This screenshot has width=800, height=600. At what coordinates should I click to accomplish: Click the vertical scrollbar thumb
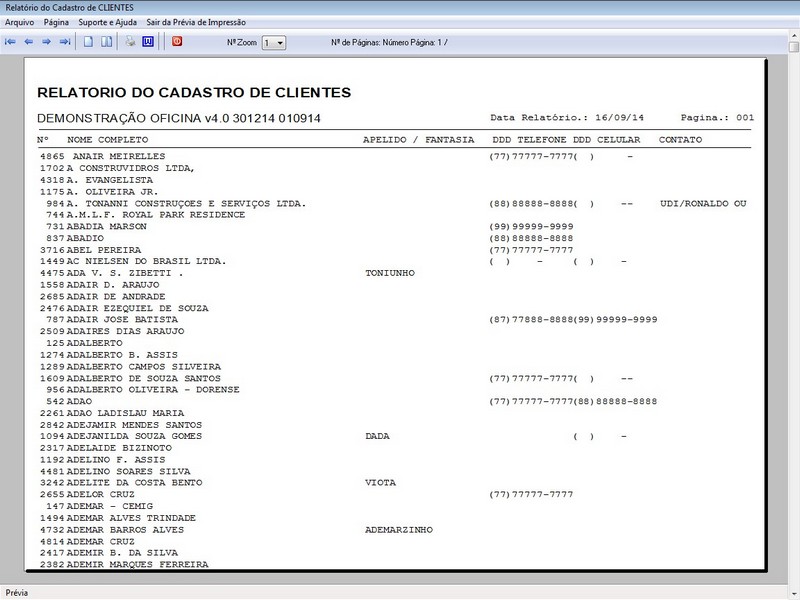[x=793, y=47]
